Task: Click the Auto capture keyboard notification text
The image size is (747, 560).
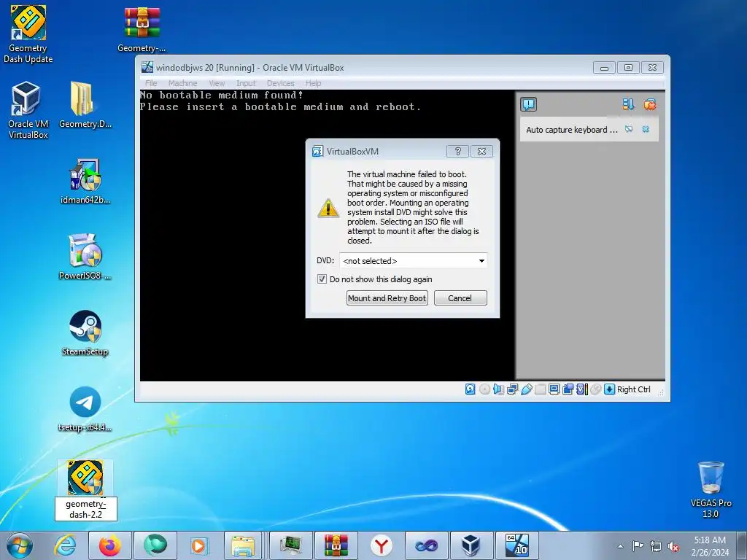Action: tap(572, 130)
